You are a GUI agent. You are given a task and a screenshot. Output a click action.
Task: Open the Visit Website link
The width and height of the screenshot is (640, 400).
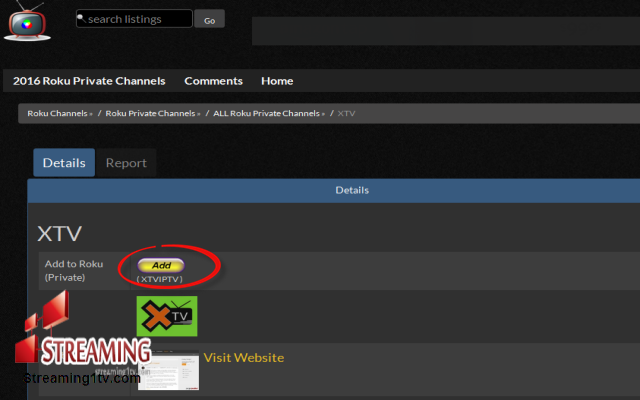[244, 358]
